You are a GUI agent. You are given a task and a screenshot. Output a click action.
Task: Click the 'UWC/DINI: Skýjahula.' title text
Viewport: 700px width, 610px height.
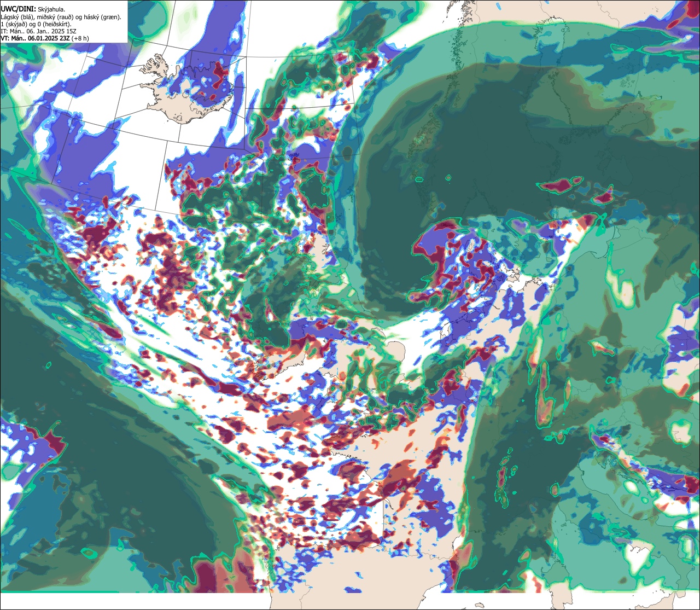coord(33,9)
